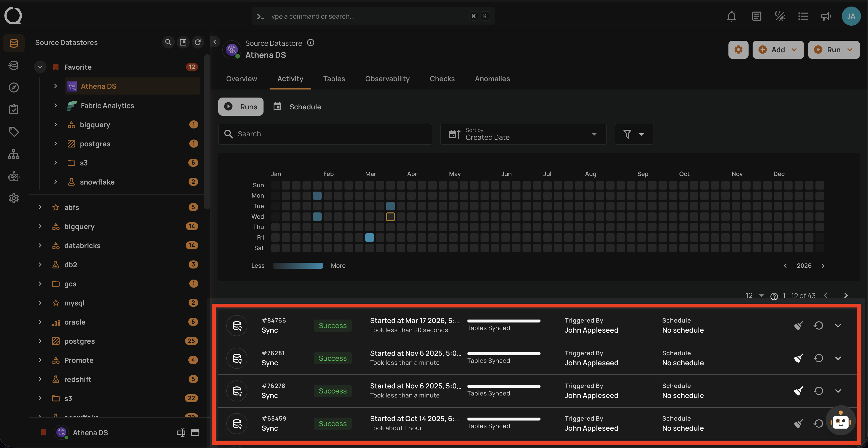This screenshot has width=868, height=448.
Task: Expand the databricks tree group
Action: coord(40,246)
